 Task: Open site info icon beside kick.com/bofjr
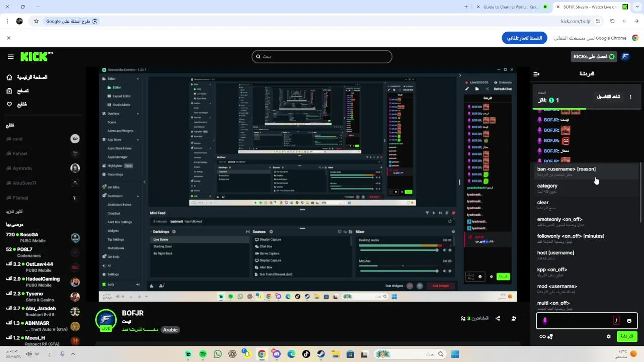598,21
